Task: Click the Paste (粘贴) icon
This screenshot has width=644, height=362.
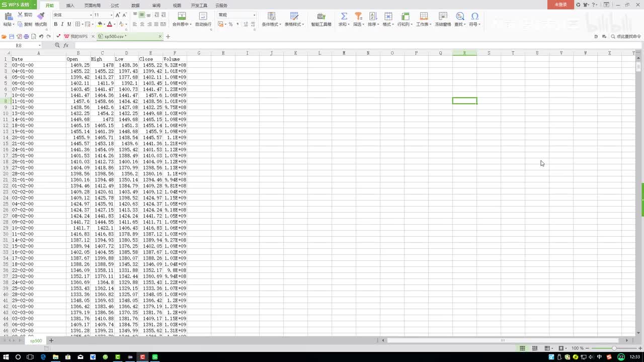Action: tap(8, 17)
